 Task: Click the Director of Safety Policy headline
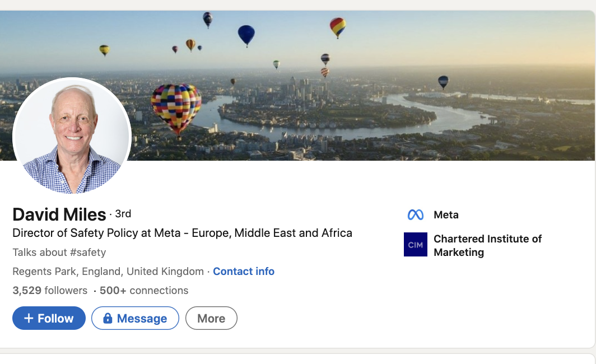tap(182, 233)
